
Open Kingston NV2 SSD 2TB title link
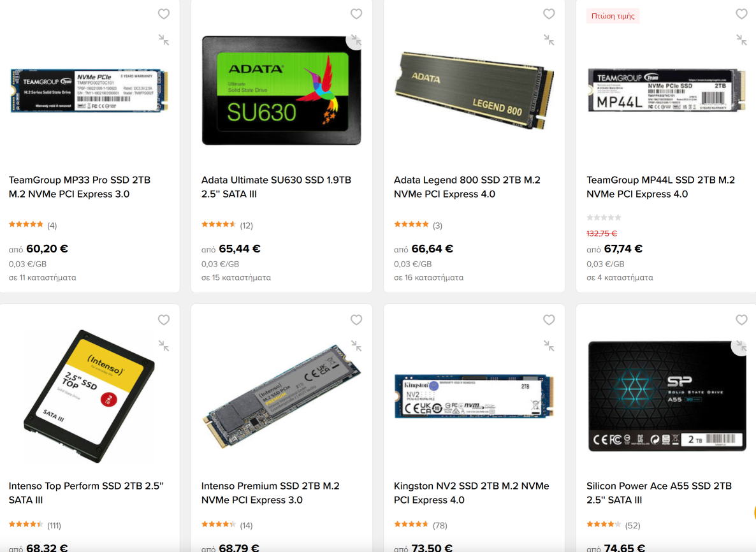472,493
